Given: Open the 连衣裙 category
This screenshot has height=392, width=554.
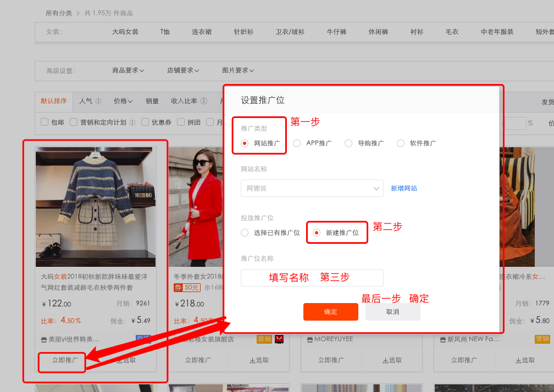Looking at the screenshot, I should click(202, 32).
